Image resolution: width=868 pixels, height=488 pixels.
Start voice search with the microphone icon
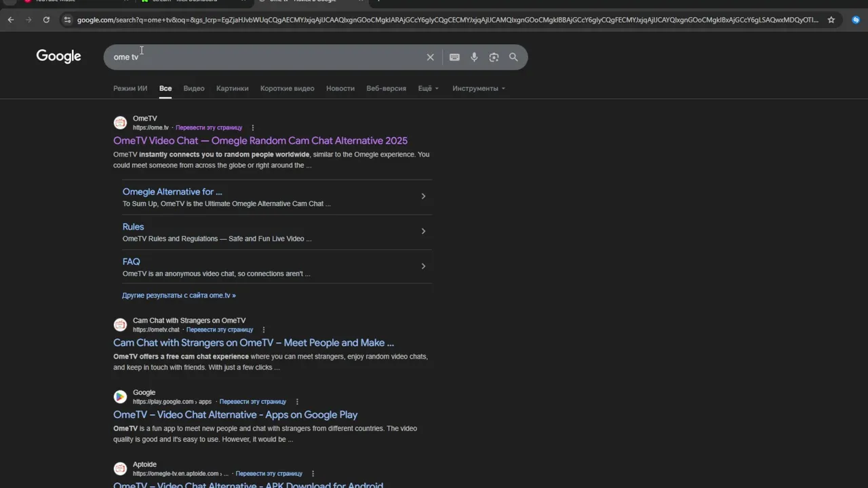click(x=474, y=58)
